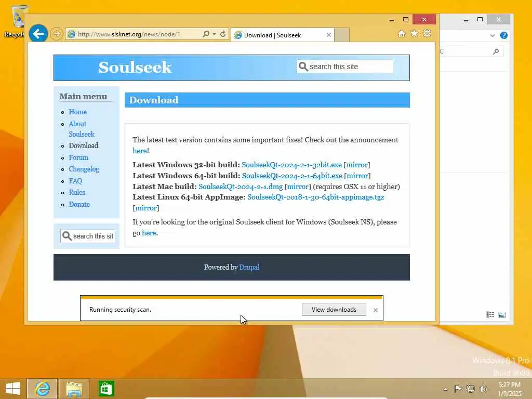Switch to details view in the background window
This screenshot has width=532, height=399.
pos(490,314)
